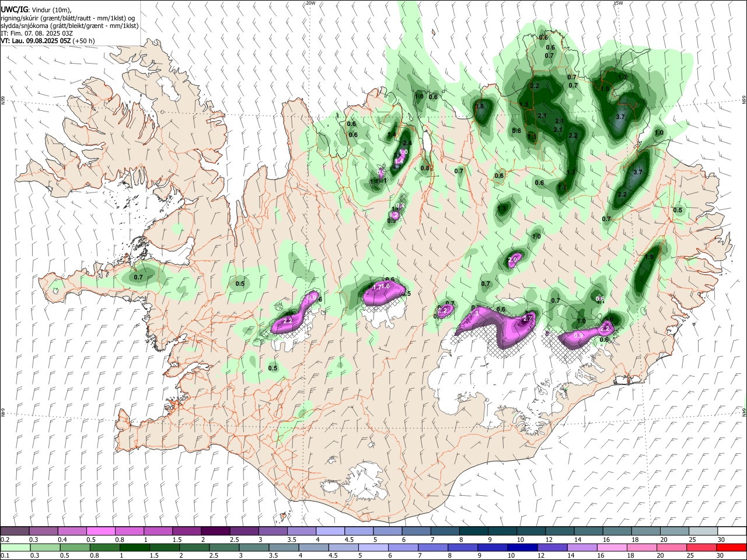Viewport: 747px width, 560px height.
Task: Click the 'rigning/skúrir (grænt/blátt/rautt' legend line
Action: coord(69,18)
